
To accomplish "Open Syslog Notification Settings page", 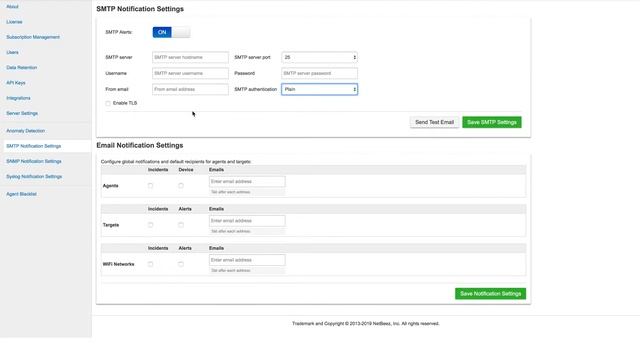I will coord(34,177).
